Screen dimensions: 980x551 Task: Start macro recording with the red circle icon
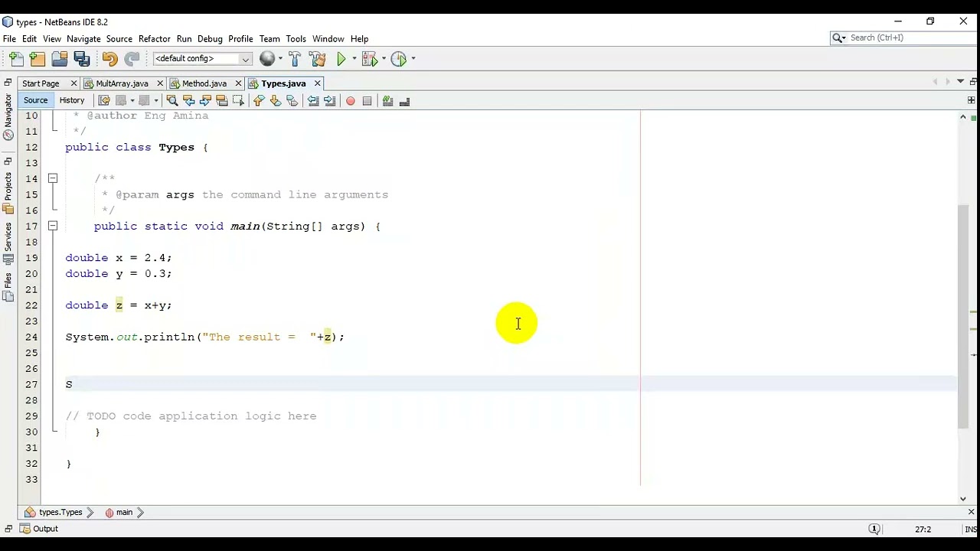(x=351, y=101)
